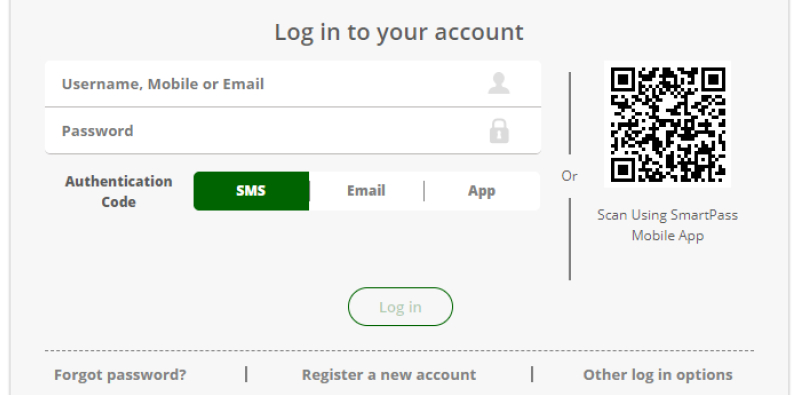Focus the Password input field
Image resolution: width=800 pixels, height=395 pixels.
click(x=293, y=131)
